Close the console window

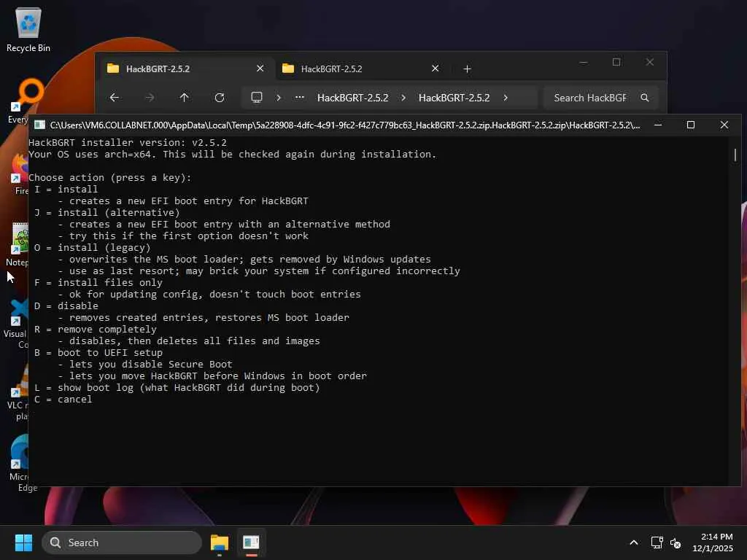point(724,125)
